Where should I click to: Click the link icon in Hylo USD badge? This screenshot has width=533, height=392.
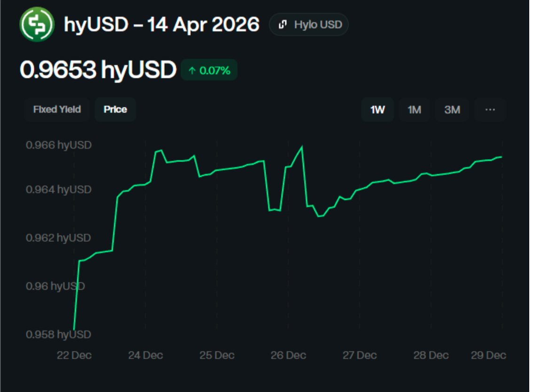[282, 24]
